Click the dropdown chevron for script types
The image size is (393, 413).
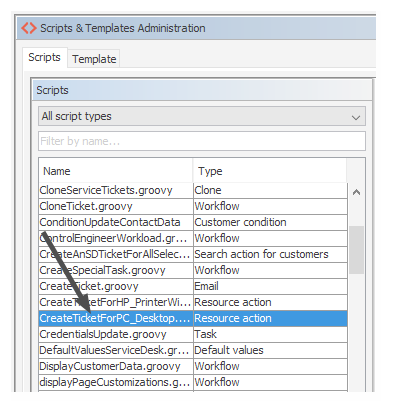(356, 117)
